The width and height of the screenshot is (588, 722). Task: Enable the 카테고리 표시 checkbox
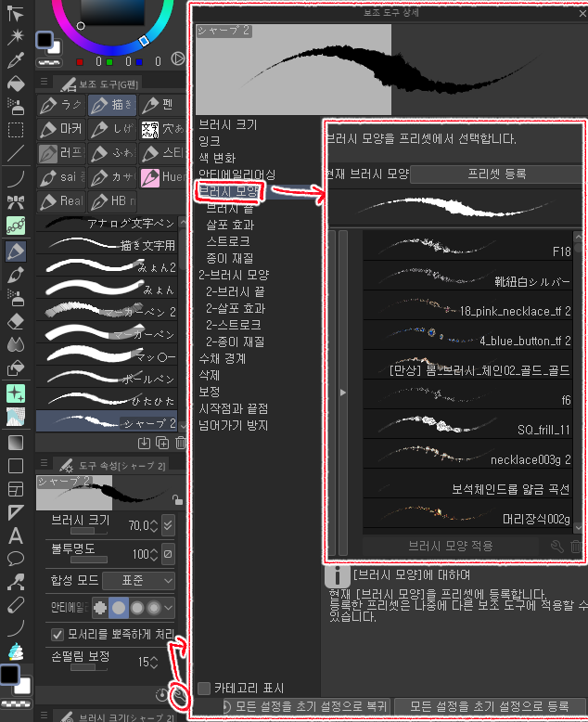tap(204, 689)
